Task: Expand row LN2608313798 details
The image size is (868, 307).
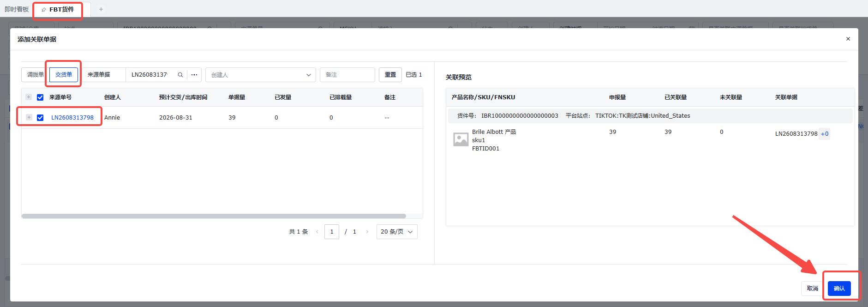Action: tap(29, 117)
